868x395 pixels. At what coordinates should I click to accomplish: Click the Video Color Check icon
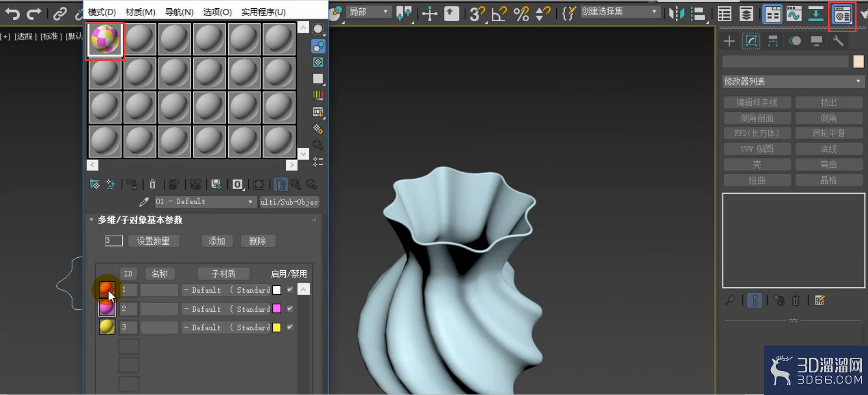(318, 95)
